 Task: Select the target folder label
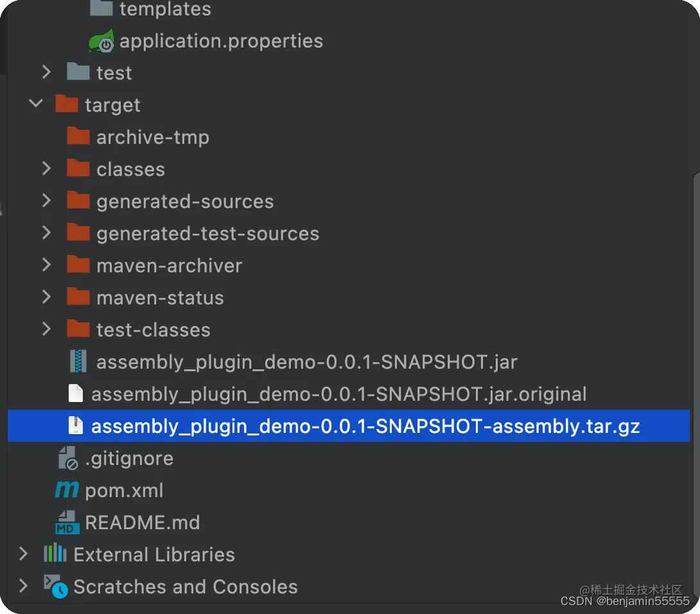112,106
